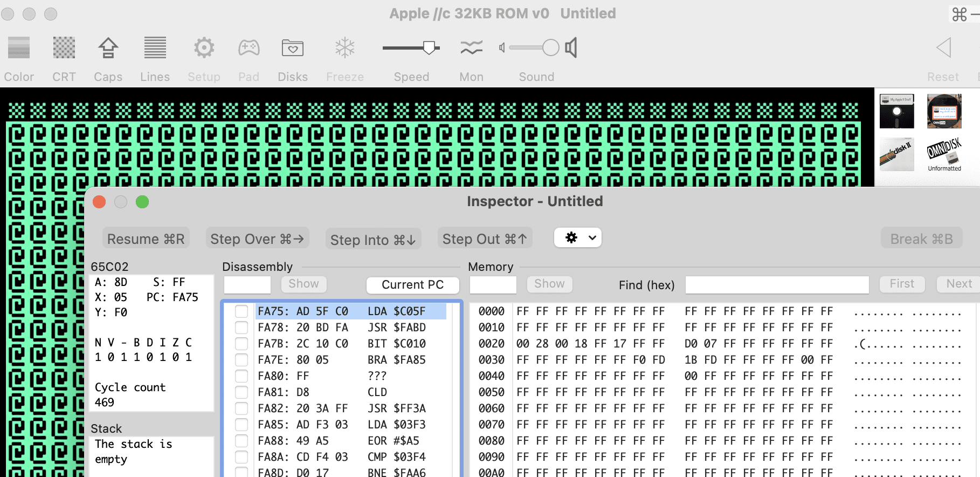Select the 'JSR $FF3A' disassembly line
The image size is (980, 477).
(x=350, y=408)
